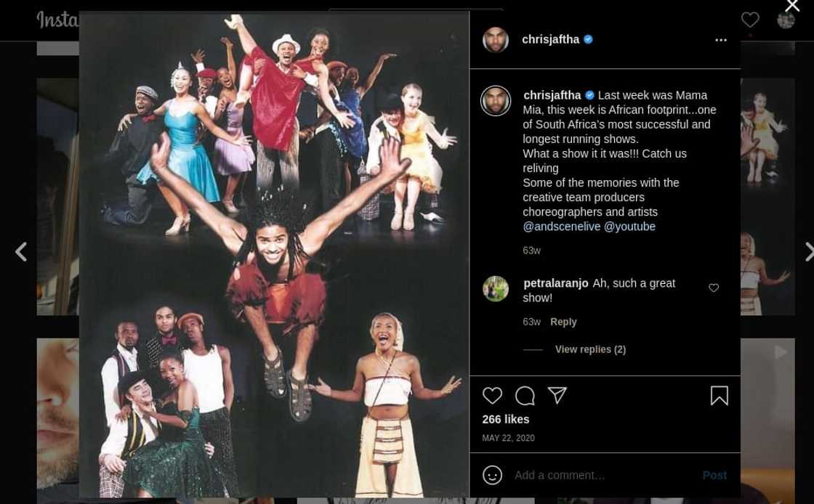
Task: Open the @youtube mention link
Action: pos(629,227)
